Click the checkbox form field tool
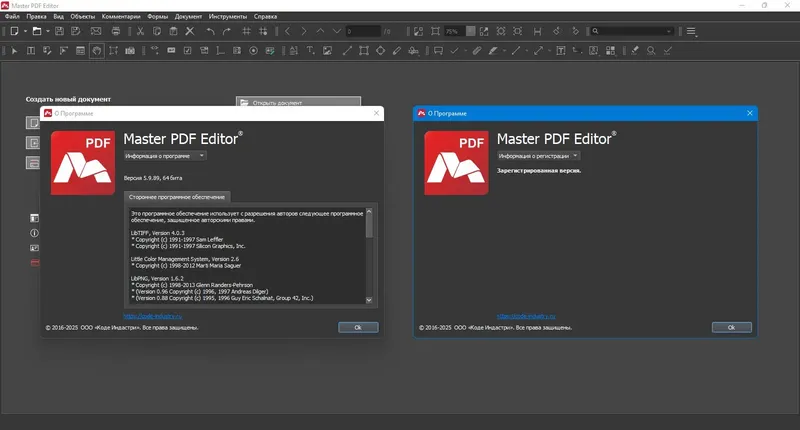This screenshot has width=800, height=430. coord(188,51)
